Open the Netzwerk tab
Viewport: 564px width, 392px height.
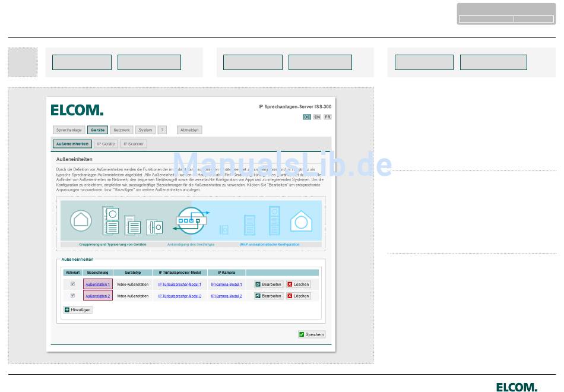[122, 130]
